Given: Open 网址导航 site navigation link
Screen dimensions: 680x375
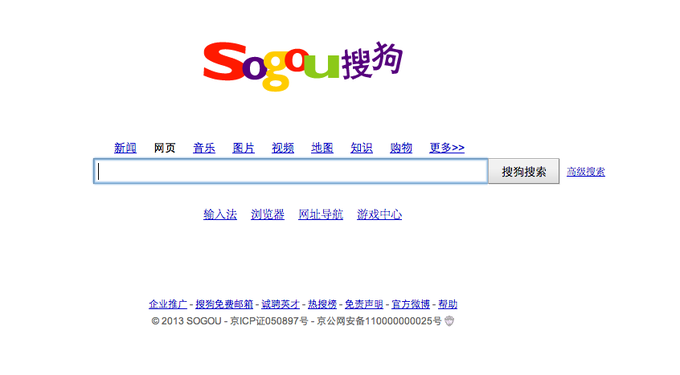Looking at the screenshot, I should point(320,214).
